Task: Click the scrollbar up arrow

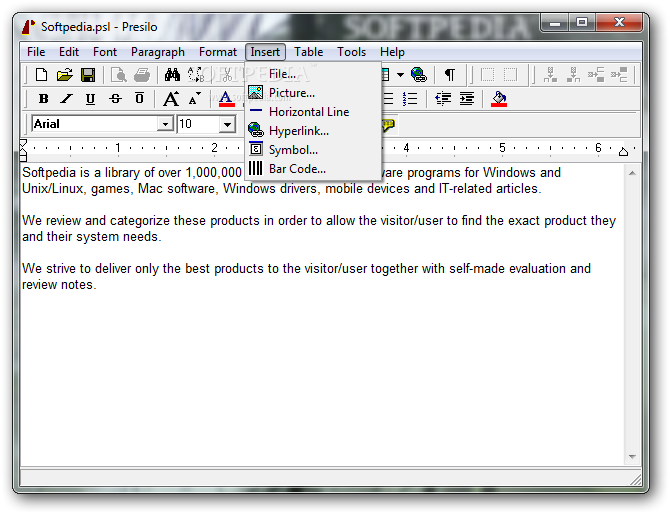Action: (632, 173)
